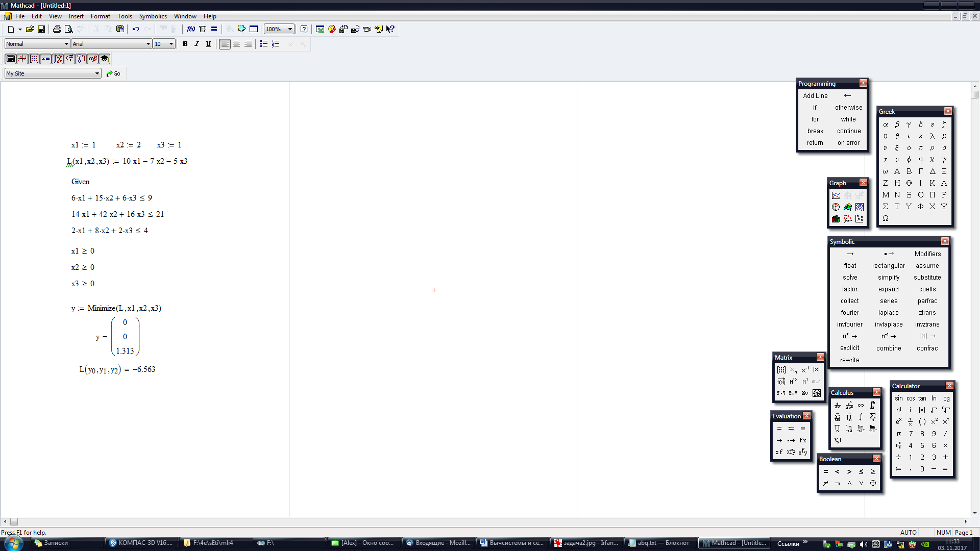
Task: Open the zoom 100% dropdown
Action: (290, 29)
